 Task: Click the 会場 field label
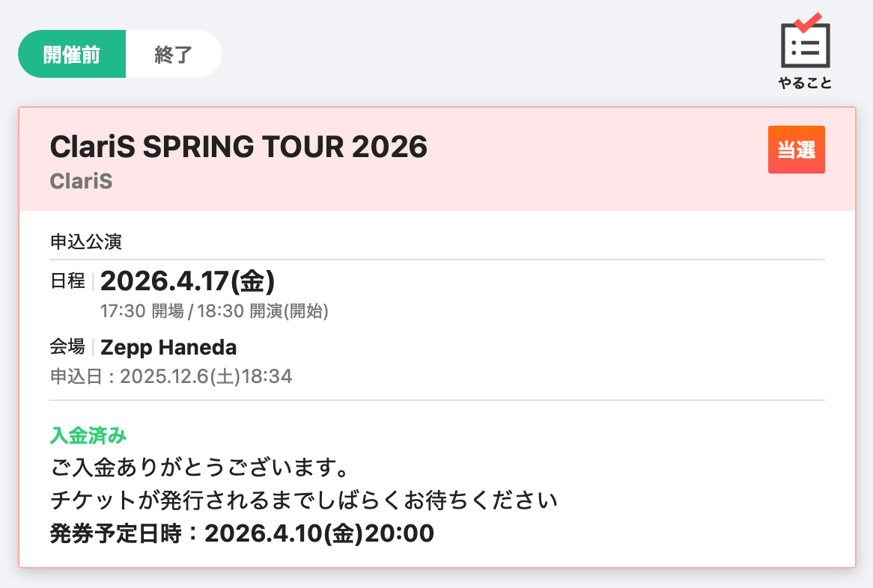pyautogui.click(x=67, y=347)
